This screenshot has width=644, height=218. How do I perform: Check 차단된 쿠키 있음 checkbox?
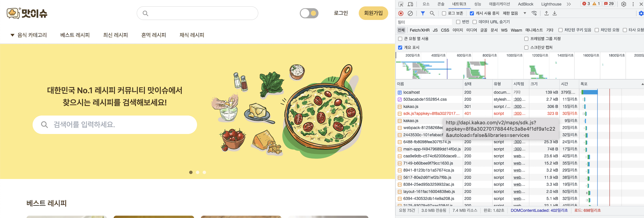(560, 30)
